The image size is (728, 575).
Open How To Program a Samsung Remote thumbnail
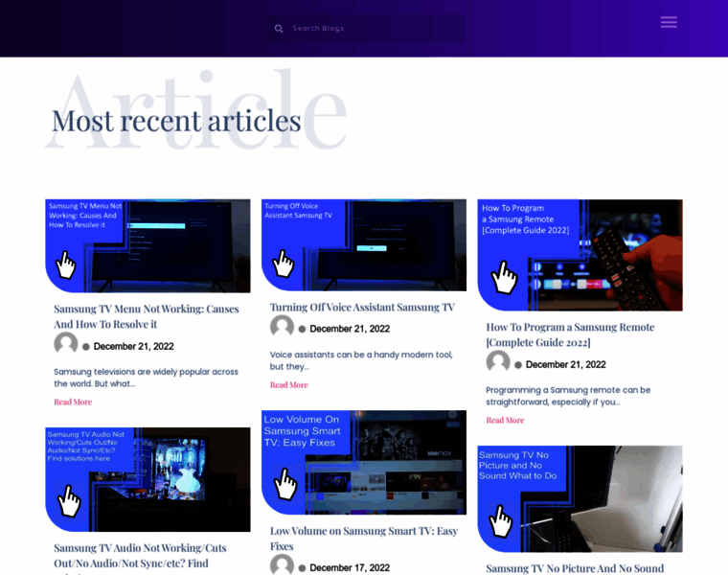tap(580, 255)
